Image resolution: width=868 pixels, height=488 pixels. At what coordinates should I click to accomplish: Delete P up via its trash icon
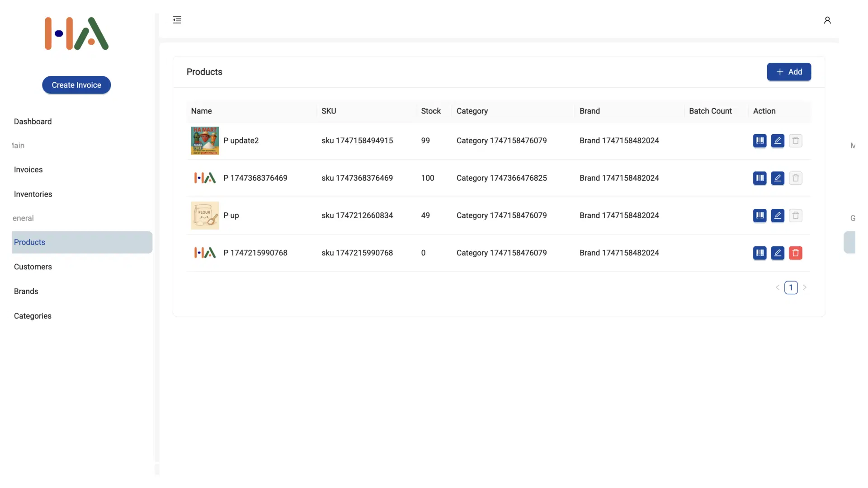pos(796,216)
